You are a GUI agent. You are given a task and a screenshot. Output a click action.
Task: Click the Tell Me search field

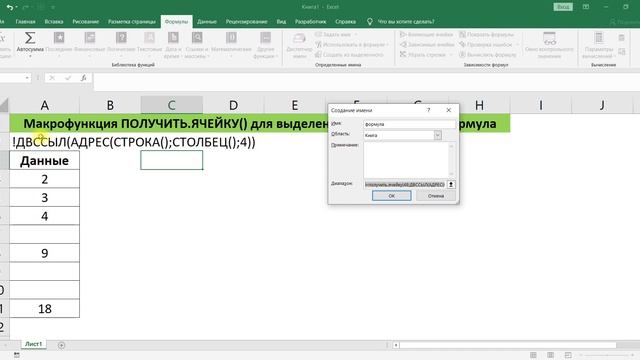pyautogui.click(x=406, y=22)
